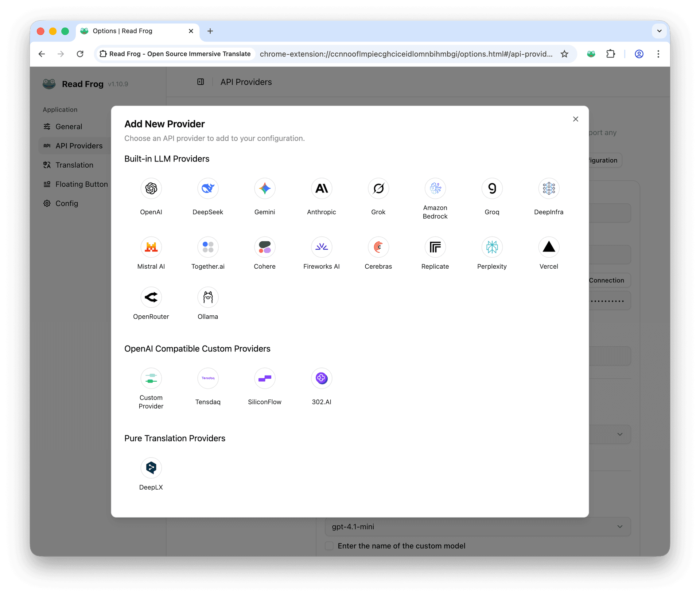Select the Amazon Bedrock provider
This screenshot has width=700, height=596.
pos(435,188)
